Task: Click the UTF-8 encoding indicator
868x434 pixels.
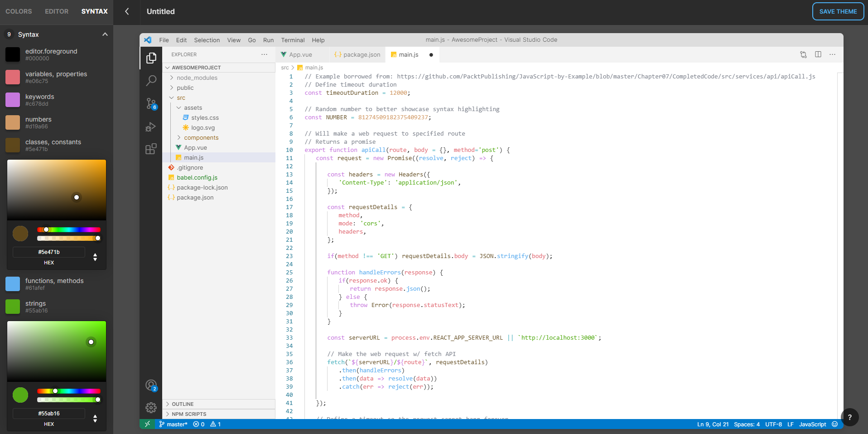Action: 773,424
